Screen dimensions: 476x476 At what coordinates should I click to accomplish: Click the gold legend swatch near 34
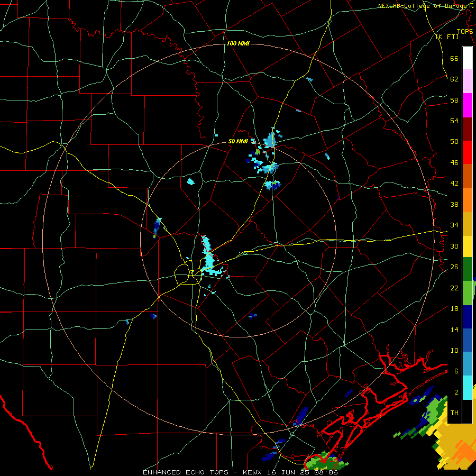467,224
